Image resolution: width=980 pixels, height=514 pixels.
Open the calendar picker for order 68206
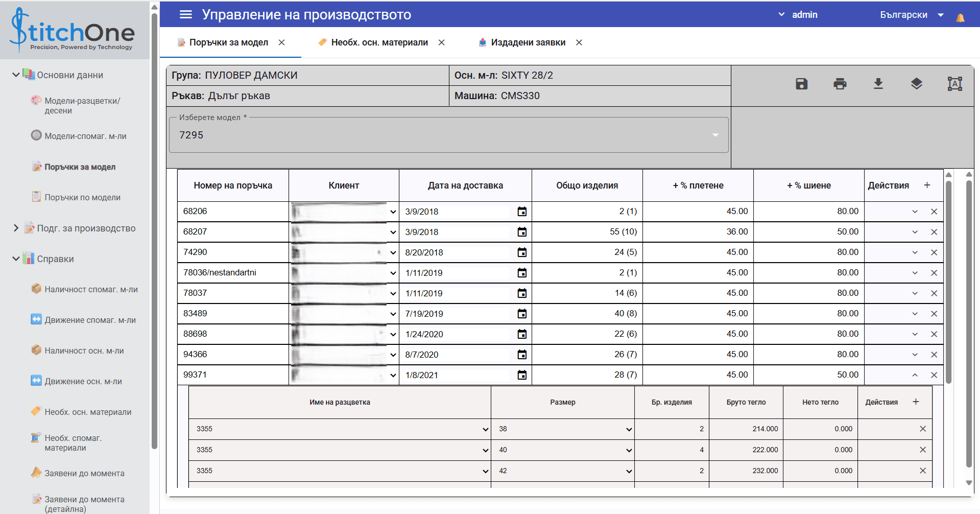click(521, 212)
